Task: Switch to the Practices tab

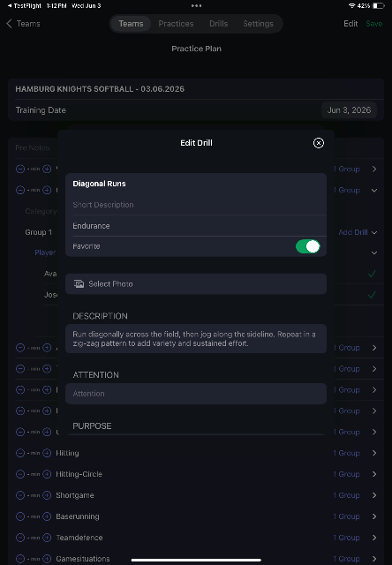Action: [x=176, y=24]
